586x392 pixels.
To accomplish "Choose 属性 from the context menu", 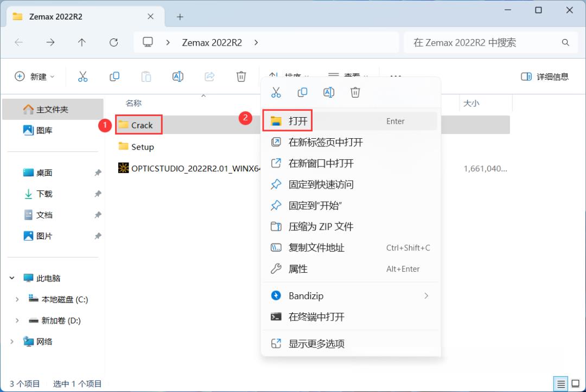I will [x=350, y=269].
